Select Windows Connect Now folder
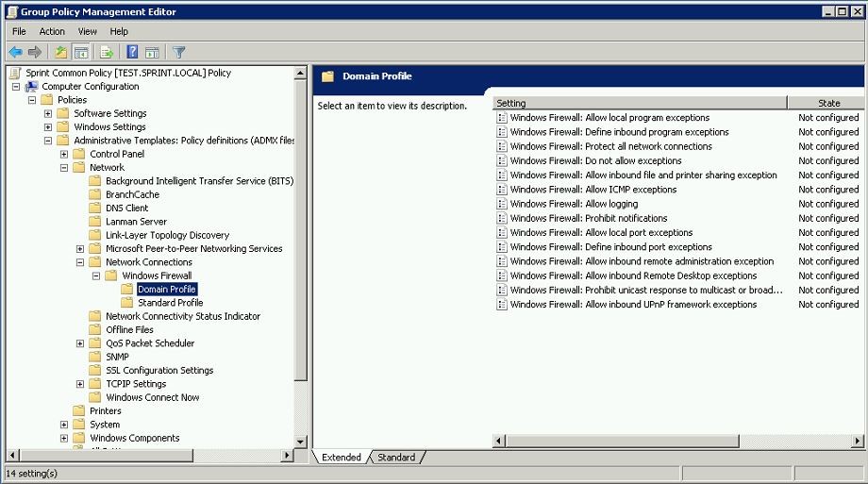Screen dimensions: 868x484 click(x=152, y=397)
